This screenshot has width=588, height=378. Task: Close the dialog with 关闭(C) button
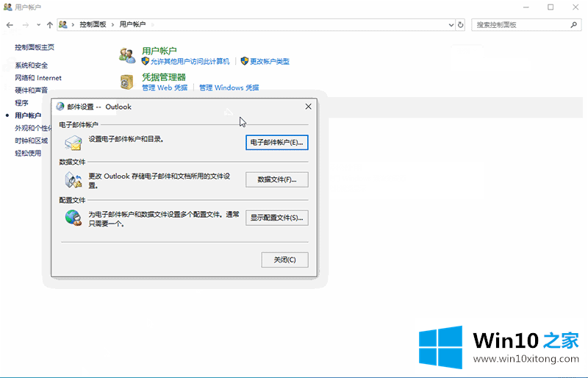tap(284, 260)
